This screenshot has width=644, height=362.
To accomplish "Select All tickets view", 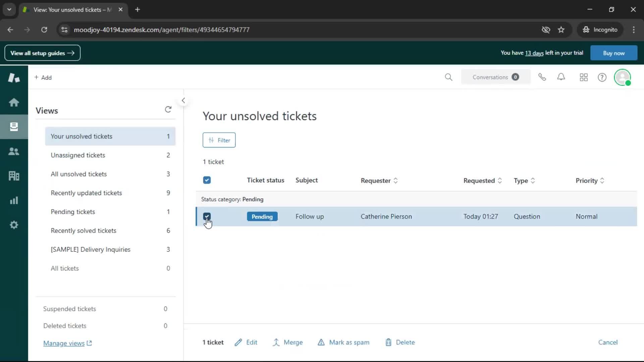I will pos(110,268).
